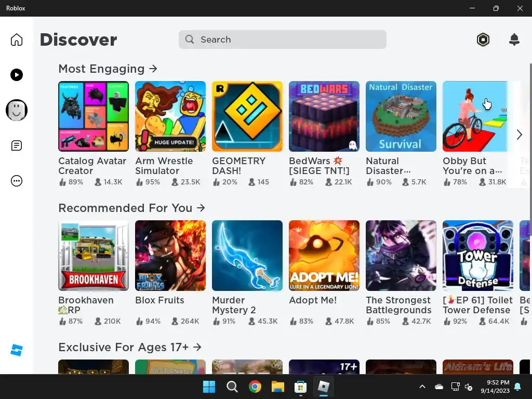Open Adopt Me! game thumbnail
The height and width of the screenshot is (399, 532).
(x=324, y=256)
